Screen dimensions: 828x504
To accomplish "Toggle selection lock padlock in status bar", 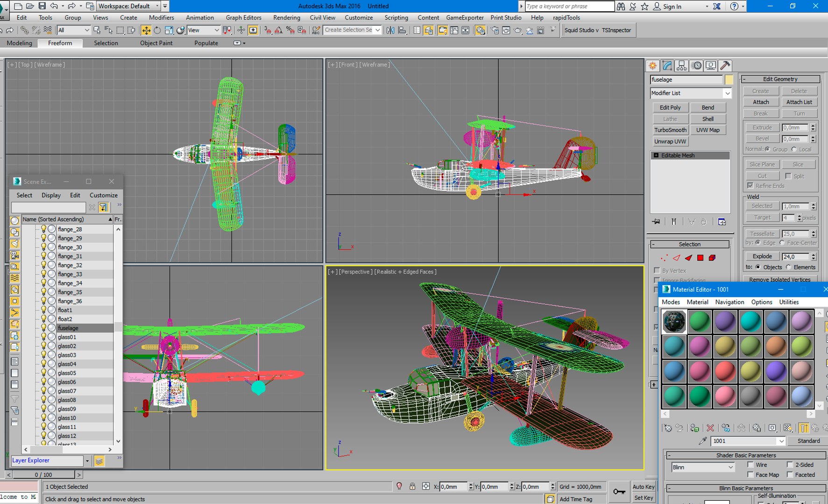I will click(412, 486).
